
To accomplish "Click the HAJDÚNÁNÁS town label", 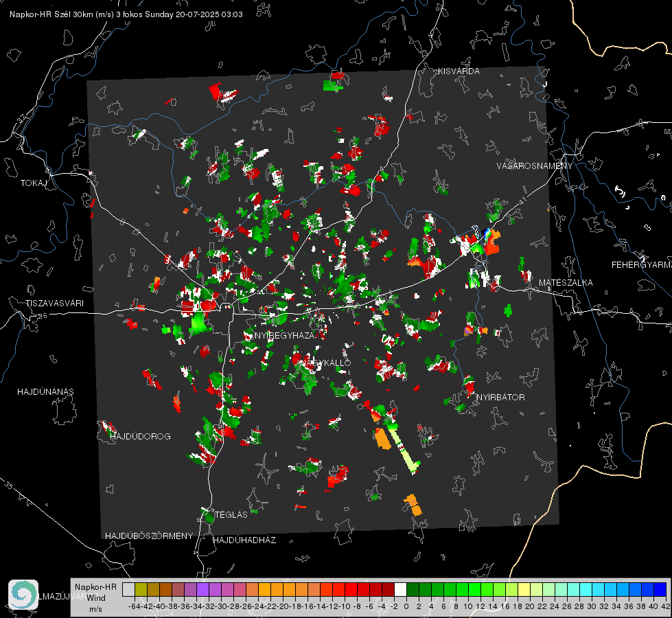I will point(45,391).
